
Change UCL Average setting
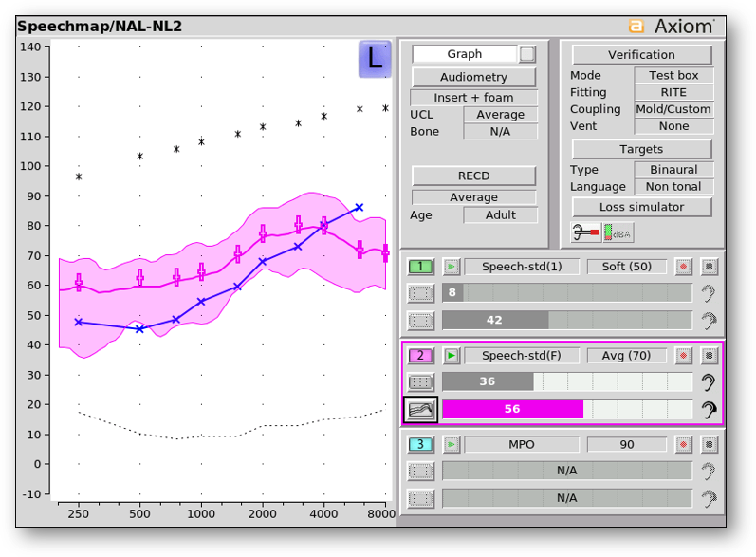pyautogui.click(x=501, y=115)
